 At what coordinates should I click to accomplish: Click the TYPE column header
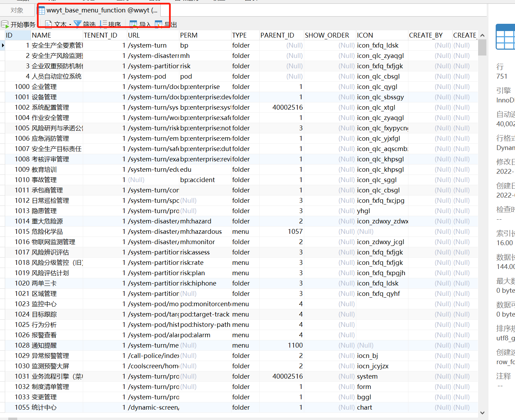pyautogui.click(x=245, y=35)
